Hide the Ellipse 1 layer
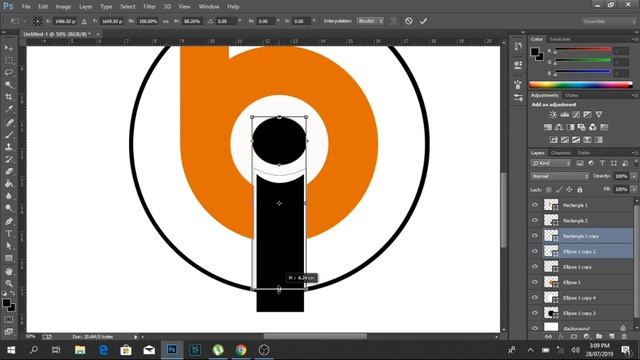 point(535,282)
